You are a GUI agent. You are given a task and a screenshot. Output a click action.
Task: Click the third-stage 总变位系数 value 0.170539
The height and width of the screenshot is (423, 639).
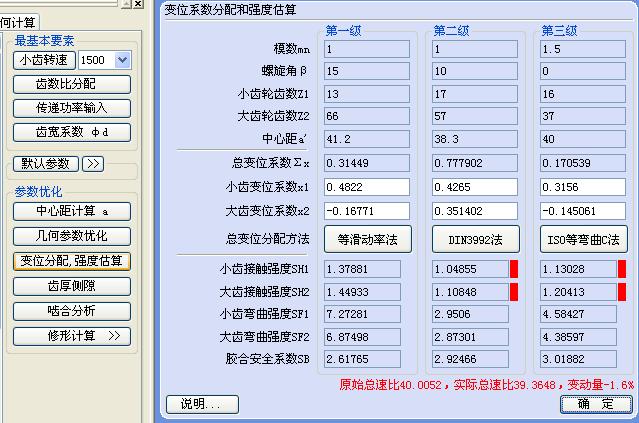(583, 163)
